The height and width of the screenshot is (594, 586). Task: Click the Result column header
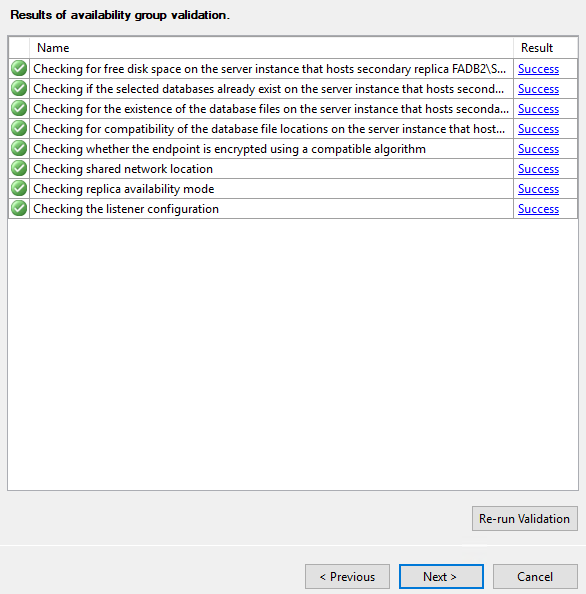[545, 48]
